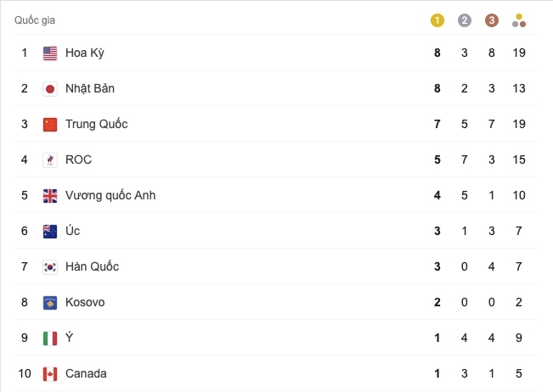
Task: Click the Quốc gia column header
Action: (x=35, y=20)
